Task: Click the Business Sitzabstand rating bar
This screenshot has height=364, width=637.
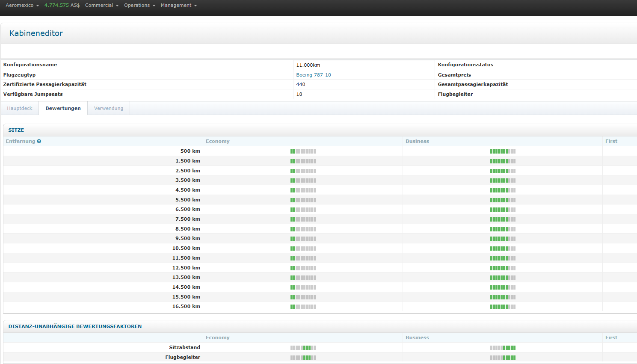Action: pos(503,348)
